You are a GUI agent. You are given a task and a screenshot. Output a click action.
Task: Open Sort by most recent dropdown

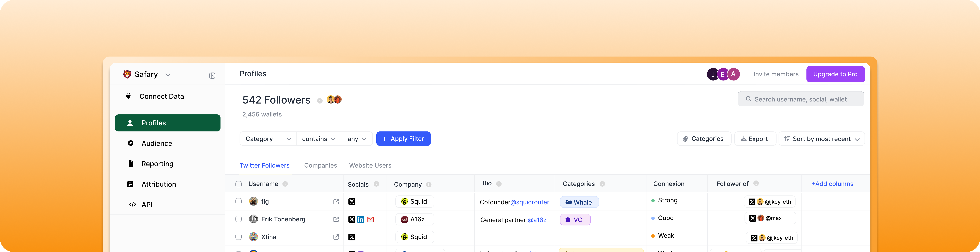pyautogui.click(x=821, y=139)
